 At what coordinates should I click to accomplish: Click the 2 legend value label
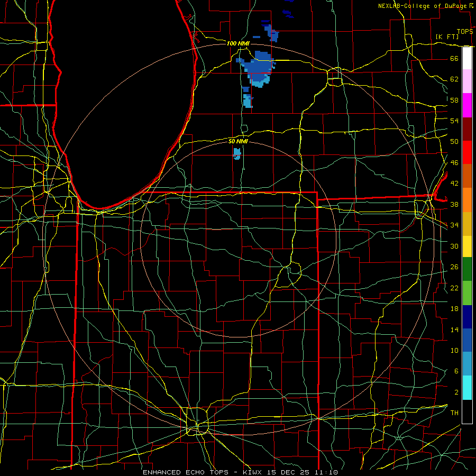tap(456, 392)
